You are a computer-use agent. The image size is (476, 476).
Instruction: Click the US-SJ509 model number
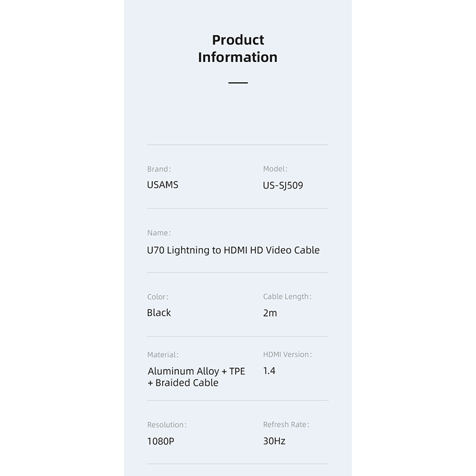(x=283, y=186)
